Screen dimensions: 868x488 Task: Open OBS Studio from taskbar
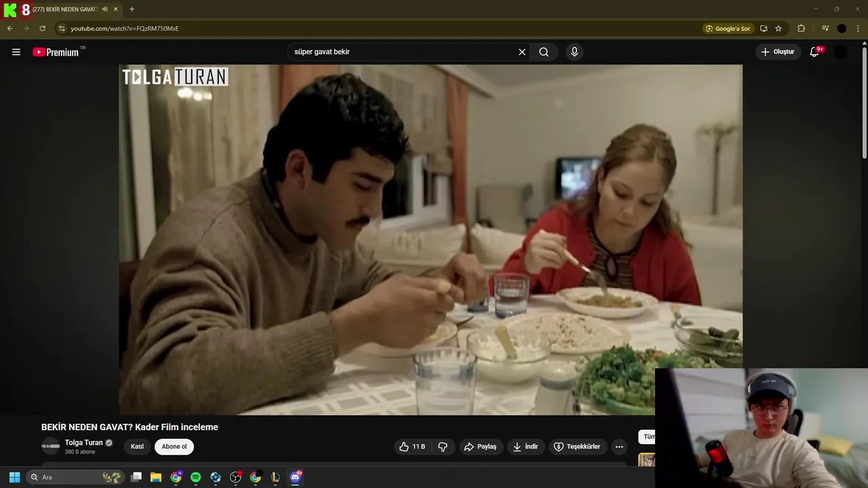pos(235,477)
